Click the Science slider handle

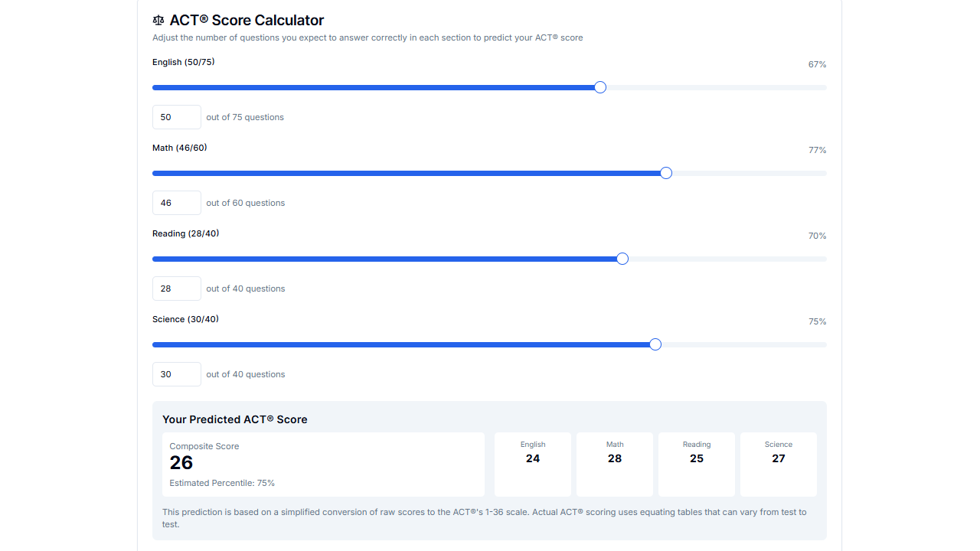click(655, 344)
